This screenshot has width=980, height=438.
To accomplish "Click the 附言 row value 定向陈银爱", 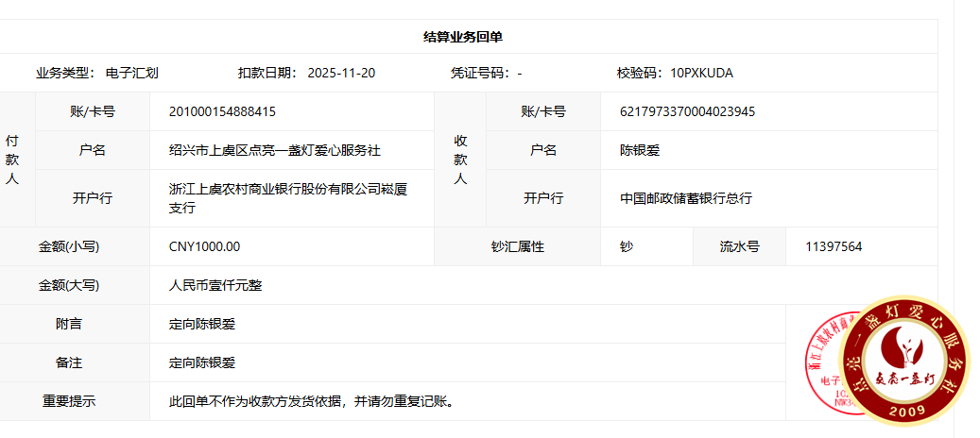I will pos(202,324).
